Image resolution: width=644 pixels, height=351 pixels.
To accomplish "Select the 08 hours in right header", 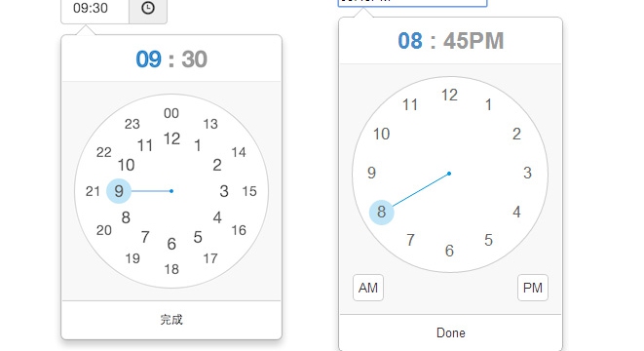I will point(410,41).
